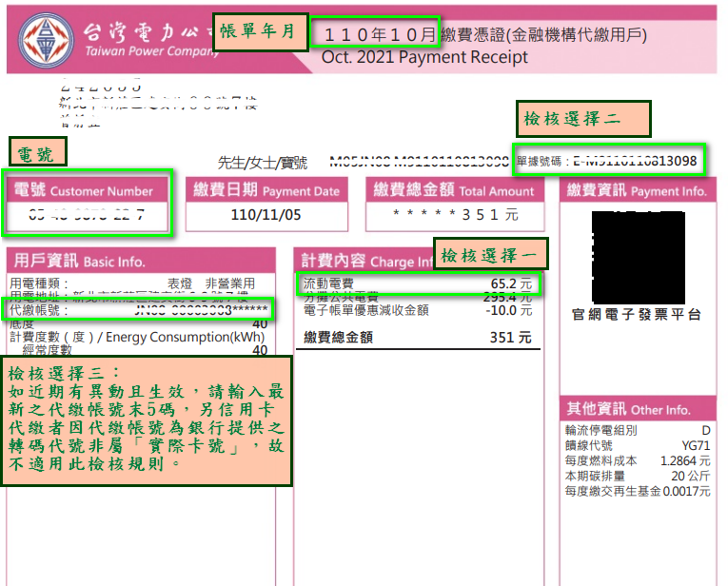This screenshot has height=586, width=728.
Task: Click the 每度繳交再生基金 0.0017元 row
Action: (638, 491)
